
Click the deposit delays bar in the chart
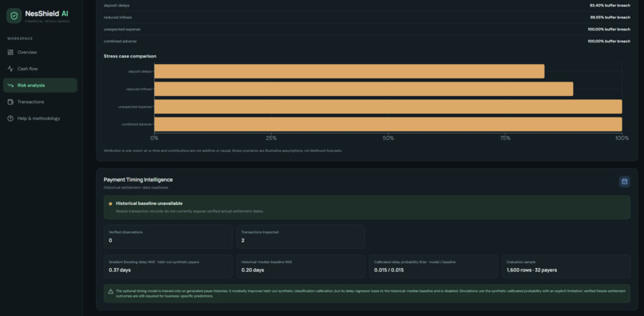coord(349,71)
